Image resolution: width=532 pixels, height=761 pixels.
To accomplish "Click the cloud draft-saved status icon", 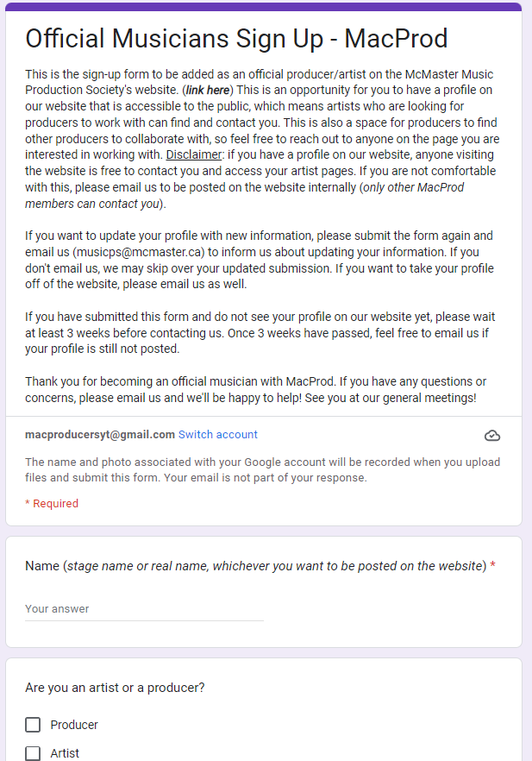I will click(492, 436).
